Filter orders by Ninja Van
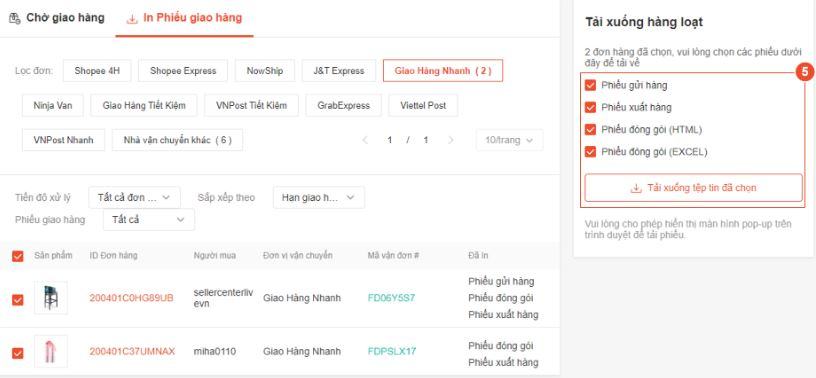The width and height of the screenshot is (816, 378). coord(53,106)
